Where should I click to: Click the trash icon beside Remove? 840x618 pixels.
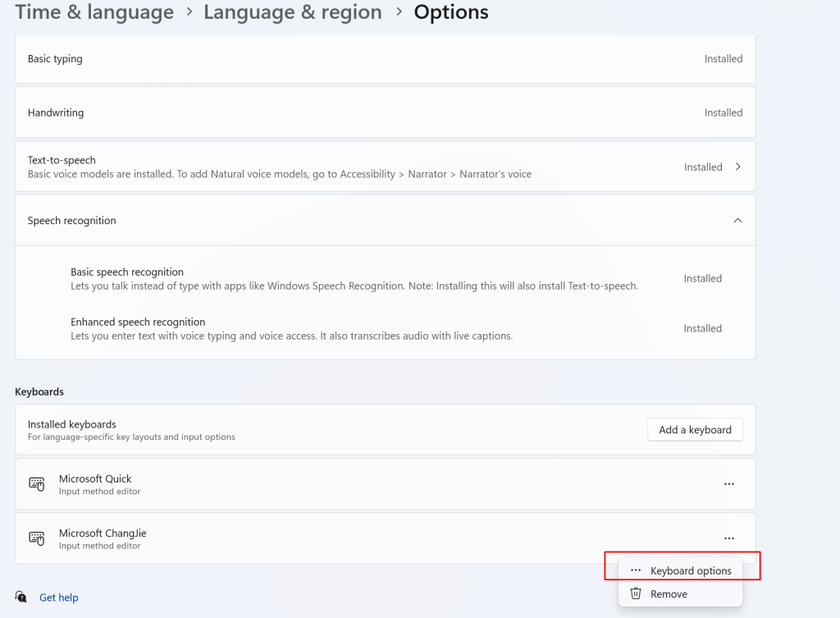point(635,593)
